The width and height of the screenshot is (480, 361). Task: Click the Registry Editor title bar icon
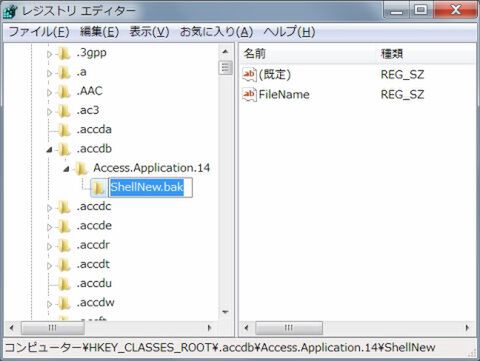[10, 10]
